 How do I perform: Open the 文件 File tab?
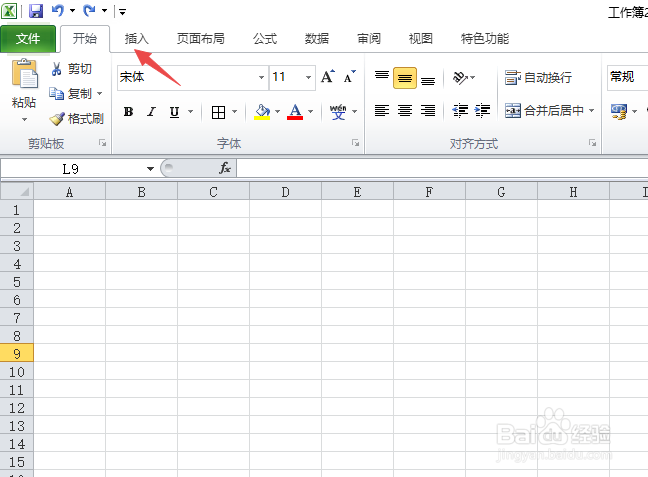click(x=28, y=39)
